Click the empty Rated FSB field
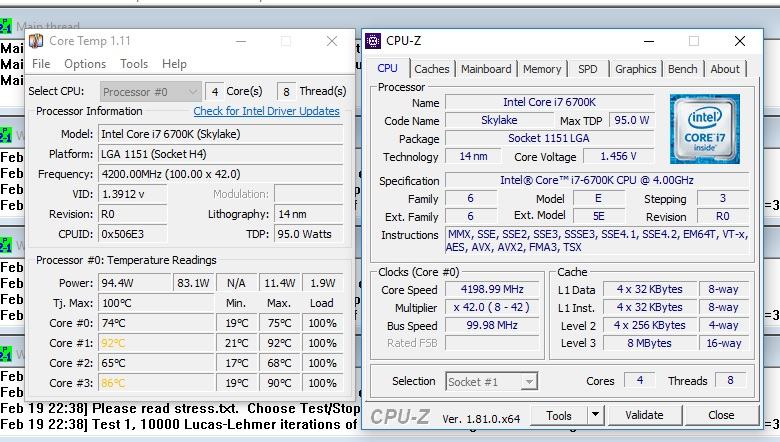 pyautogui.click(x=492, y=343)
